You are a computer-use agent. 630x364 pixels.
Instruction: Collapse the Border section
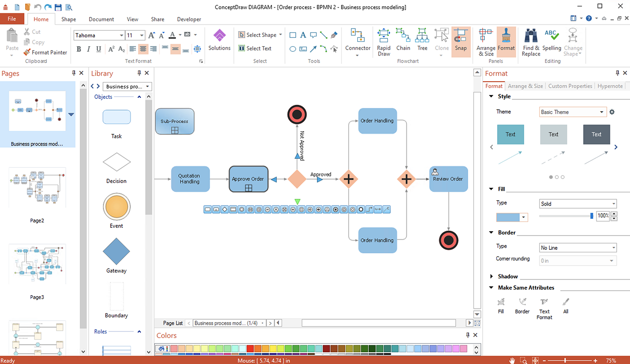491,232
